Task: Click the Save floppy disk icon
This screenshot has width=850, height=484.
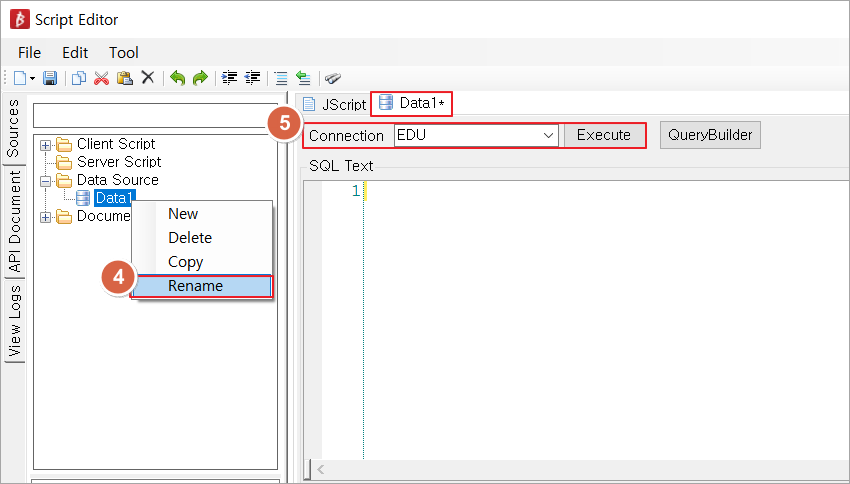Action: (49, 77)
